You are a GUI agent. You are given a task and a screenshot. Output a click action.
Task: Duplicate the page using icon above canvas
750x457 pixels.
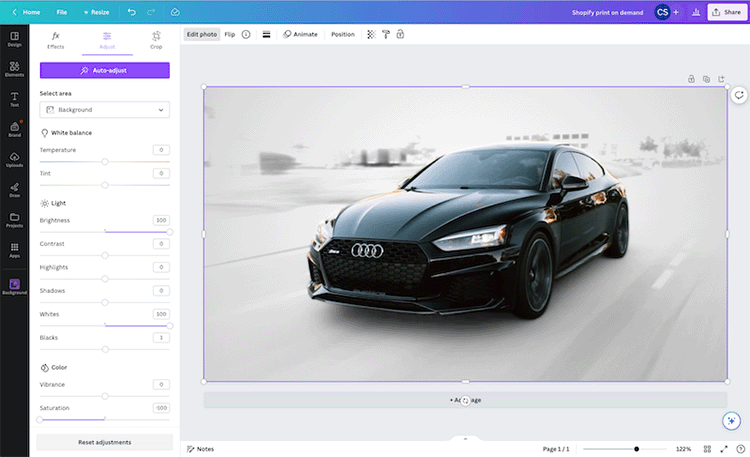pos(706,79)
